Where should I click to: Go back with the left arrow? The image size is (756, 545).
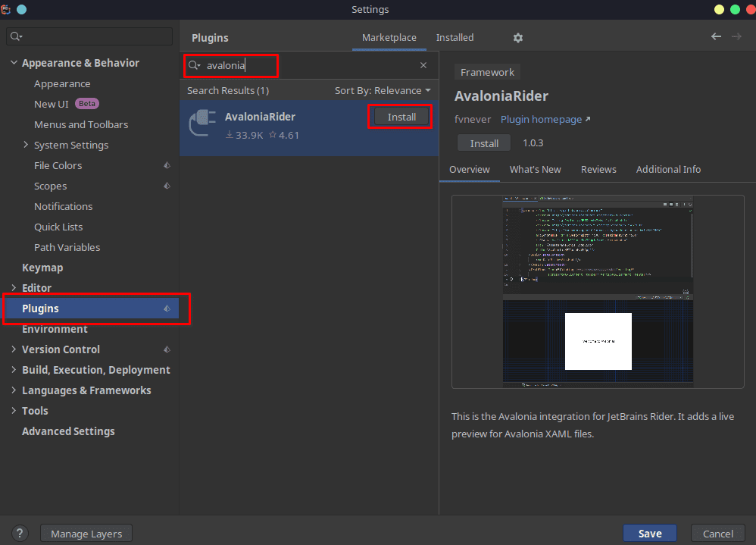[x=716, y=36]
